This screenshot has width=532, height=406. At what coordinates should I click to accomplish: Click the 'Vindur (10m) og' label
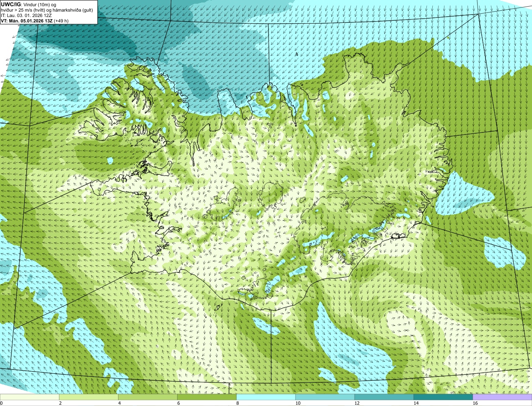click(x=39, y=5)
